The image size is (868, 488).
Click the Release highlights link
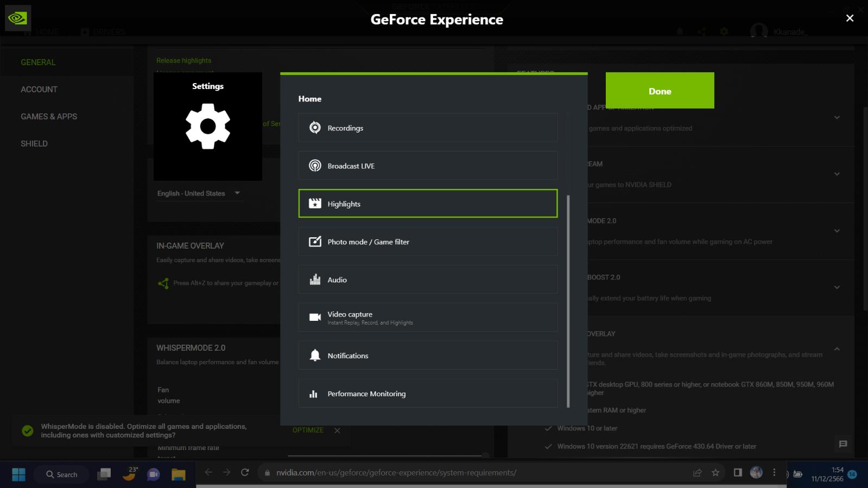point(184,60)
